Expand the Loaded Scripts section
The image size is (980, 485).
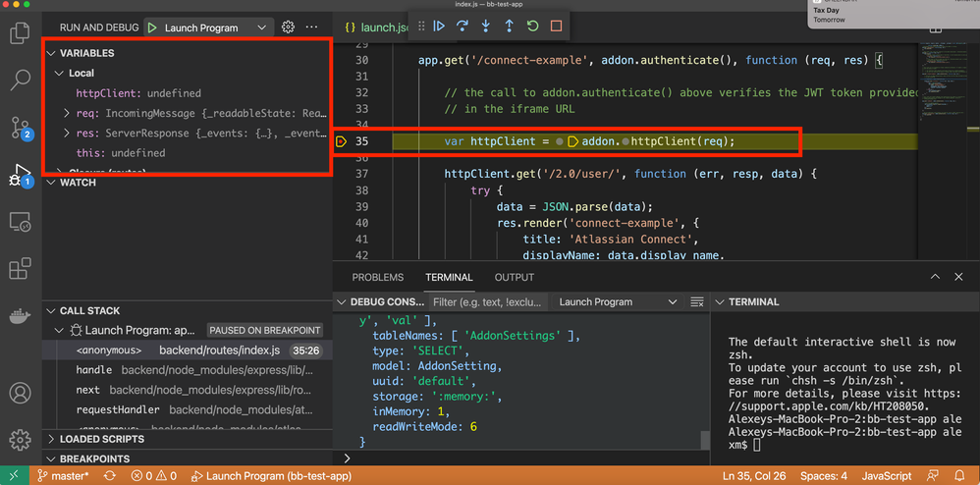tap(101, 439)
